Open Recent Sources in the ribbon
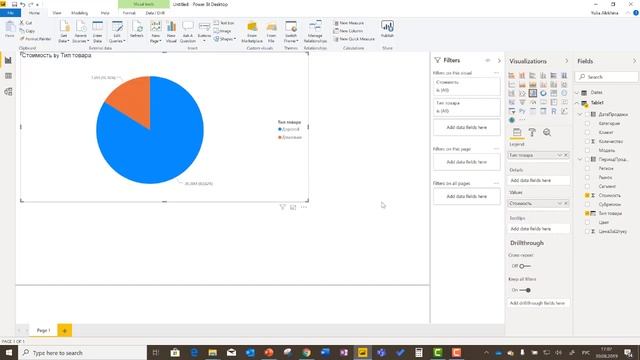The height and width of the screenshot is (360, 640). tap(81, 32)
